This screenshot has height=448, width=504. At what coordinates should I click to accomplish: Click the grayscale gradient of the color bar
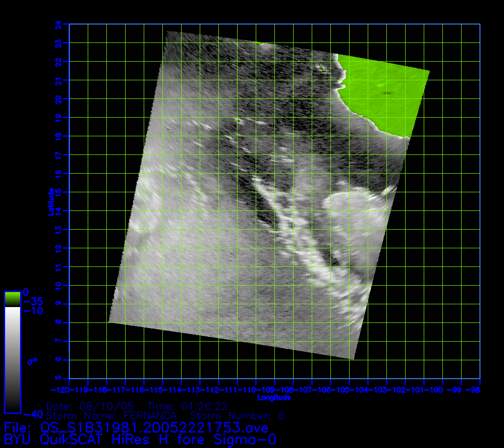12,359
